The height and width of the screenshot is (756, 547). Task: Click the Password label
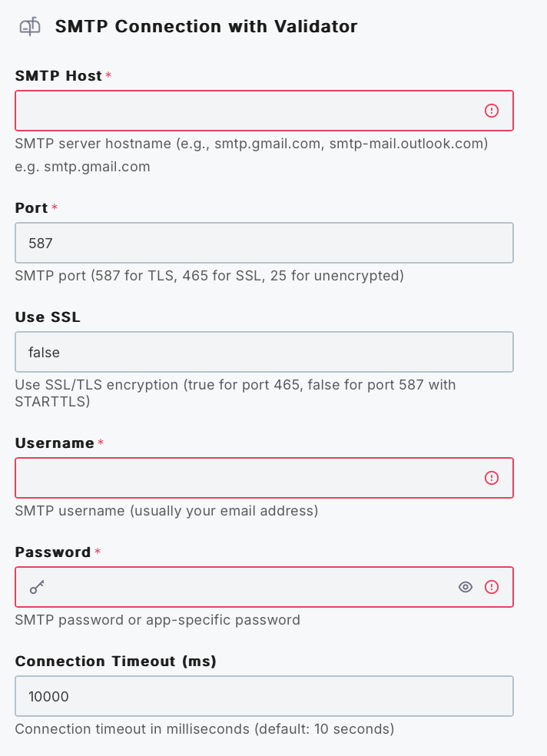[53, 552]
